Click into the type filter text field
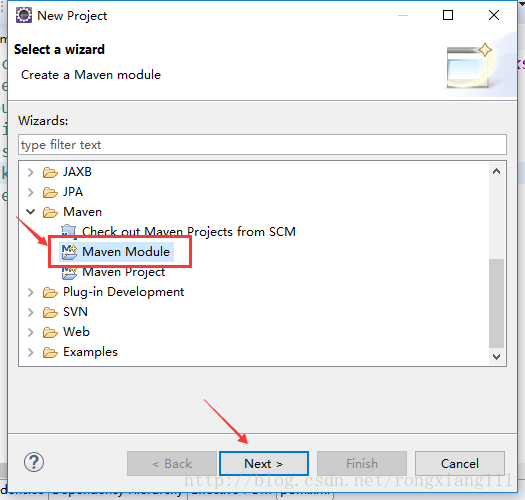Screen dimensions: 525x500 pos(262,145)
